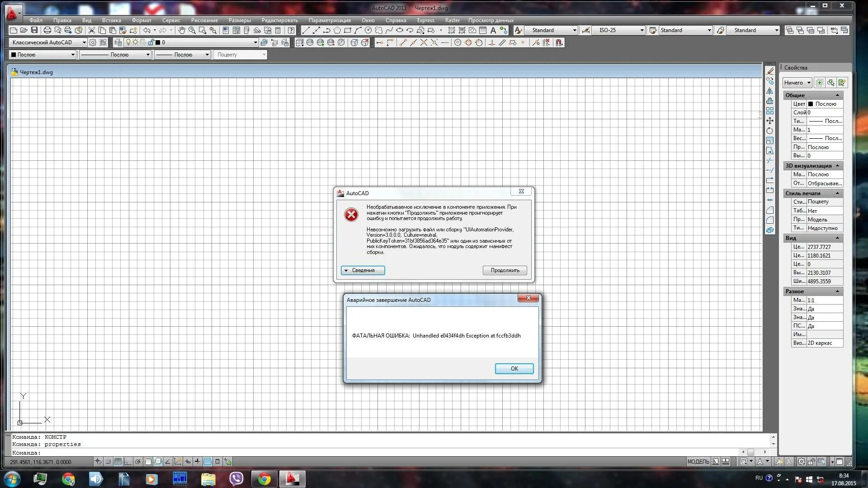Click the Продолжить button
868x488 pixels.
[x=505, y=270]
